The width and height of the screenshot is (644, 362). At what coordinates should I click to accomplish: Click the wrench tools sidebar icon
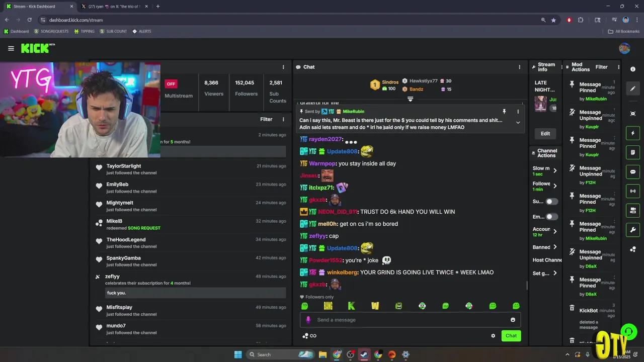633,230
